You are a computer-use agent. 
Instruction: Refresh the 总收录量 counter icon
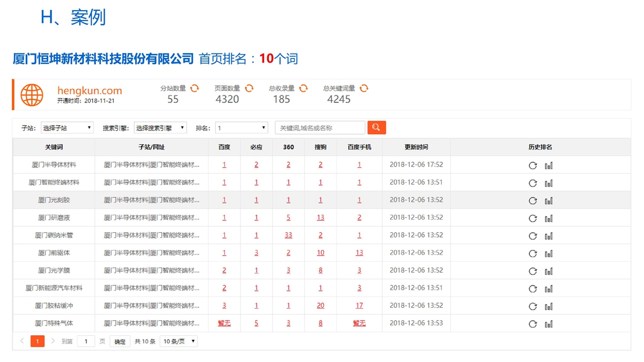click(303, 88)
